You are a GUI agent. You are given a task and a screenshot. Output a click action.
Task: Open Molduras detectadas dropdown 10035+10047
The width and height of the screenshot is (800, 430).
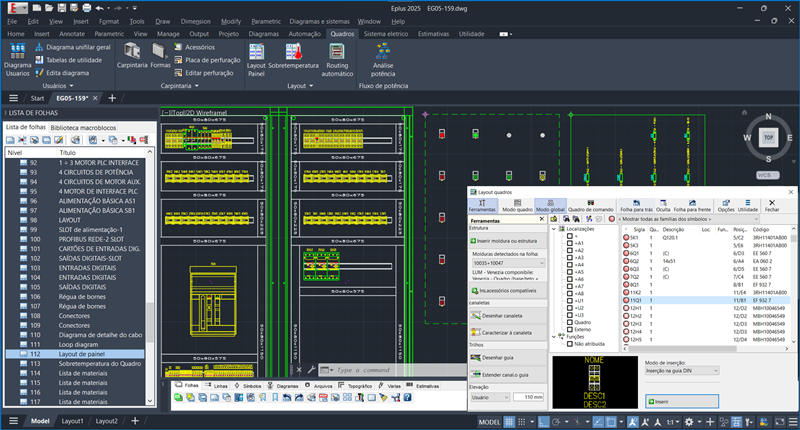pos(509,263)
